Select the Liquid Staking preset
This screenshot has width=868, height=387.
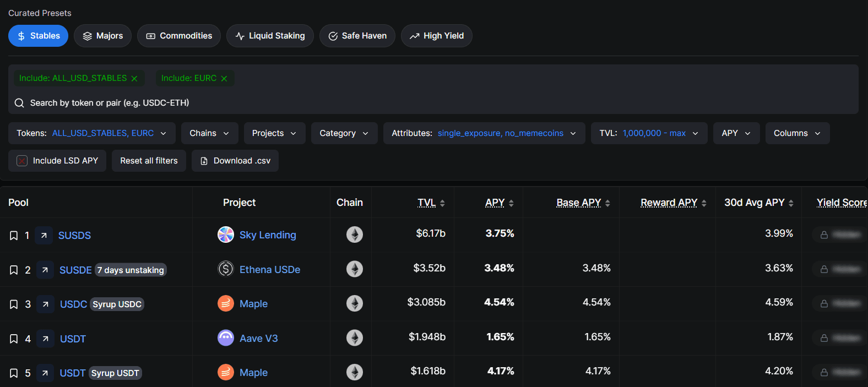(x=270, y=36)
